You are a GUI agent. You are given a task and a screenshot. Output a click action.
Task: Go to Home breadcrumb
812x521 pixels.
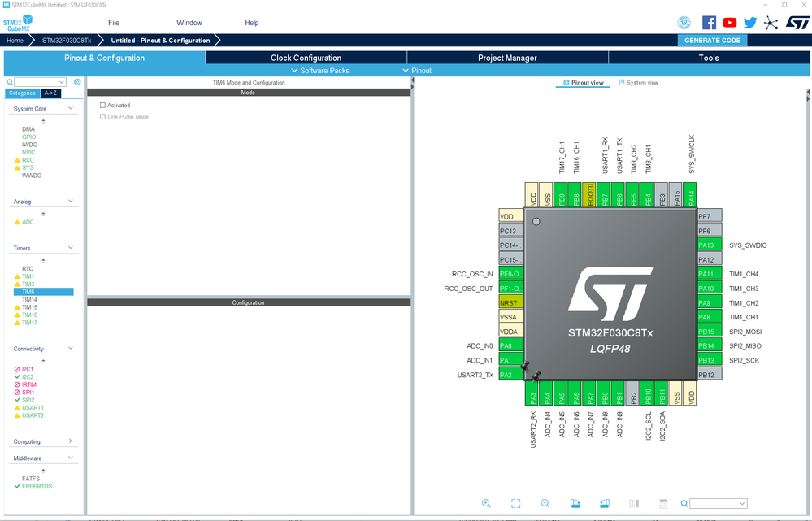tap(15, 41)
